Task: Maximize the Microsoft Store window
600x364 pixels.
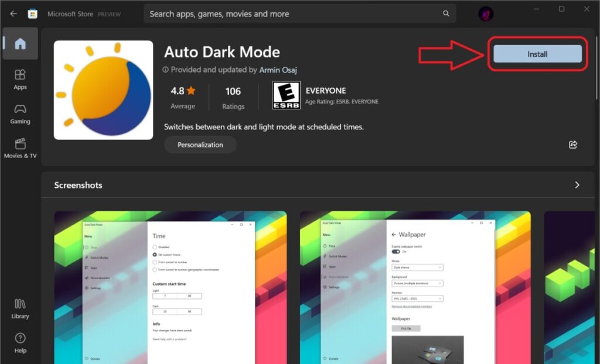Action: [x=561, y=9]
